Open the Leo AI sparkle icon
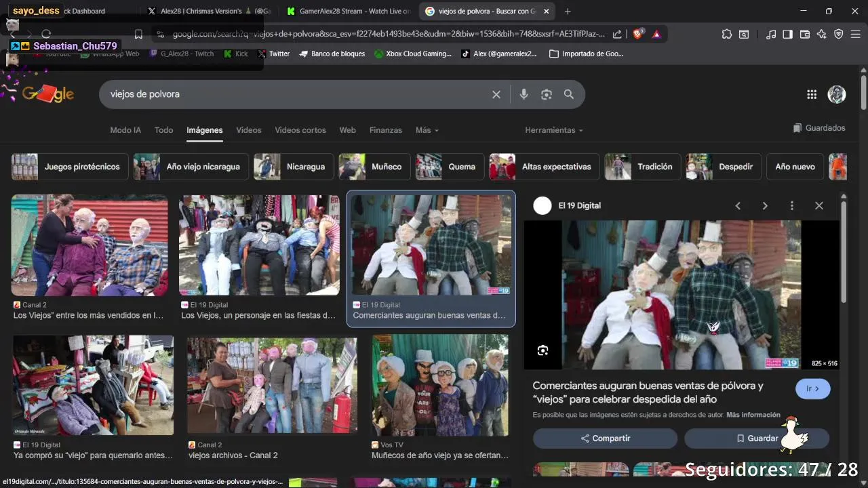The image size is (868, 488). coord(822,34)
